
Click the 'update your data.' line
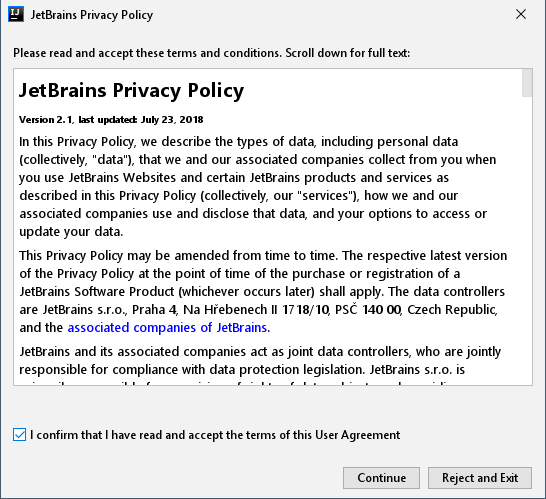(71, 232)
